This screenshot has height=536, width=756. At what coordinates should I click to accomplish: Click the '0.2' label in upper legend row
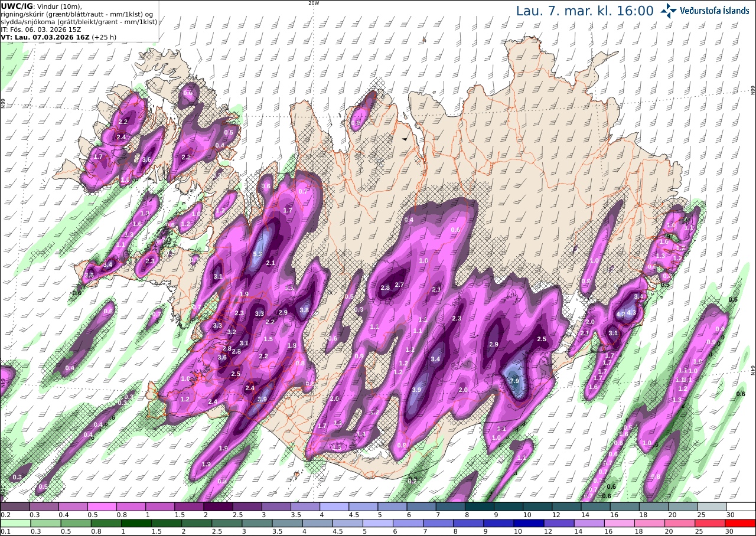(x=5, y=515)
